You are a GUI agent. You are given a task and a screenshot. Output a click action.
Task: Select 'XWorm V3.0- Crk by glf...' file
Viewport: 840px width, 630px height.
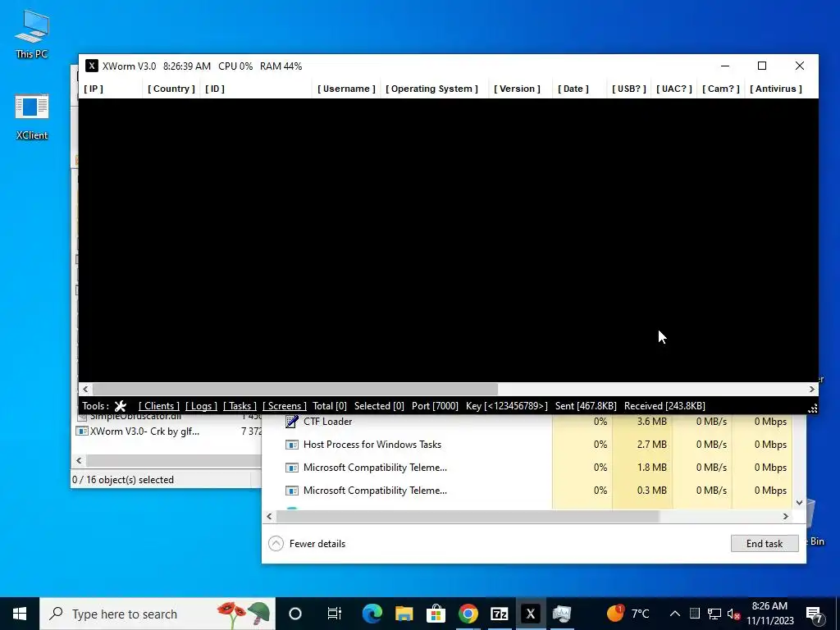[144, 431]
